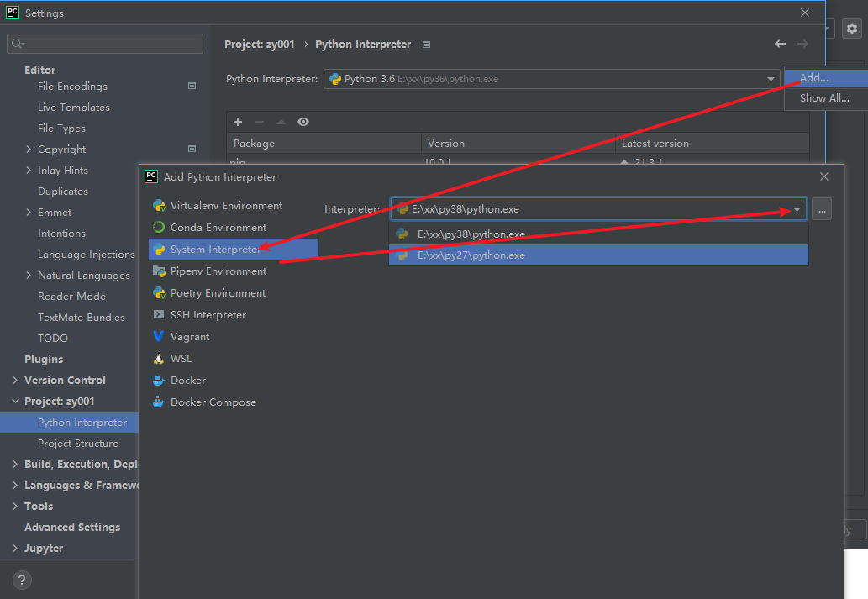Click the plus install package icon
This screenshot has height=599, width=868.
pos(238,122)
